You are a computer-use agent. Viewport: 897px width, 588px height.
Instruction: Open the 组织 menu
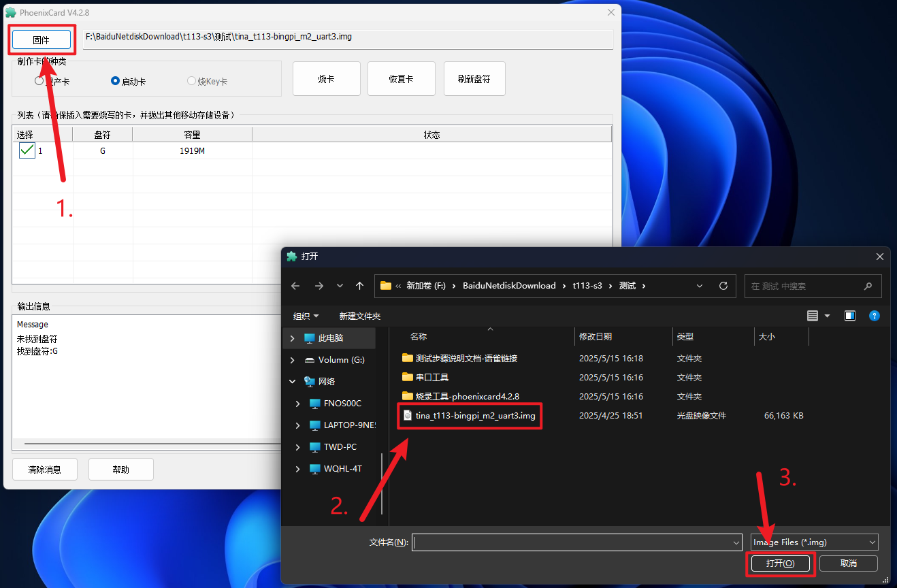[x=306, y=316]
